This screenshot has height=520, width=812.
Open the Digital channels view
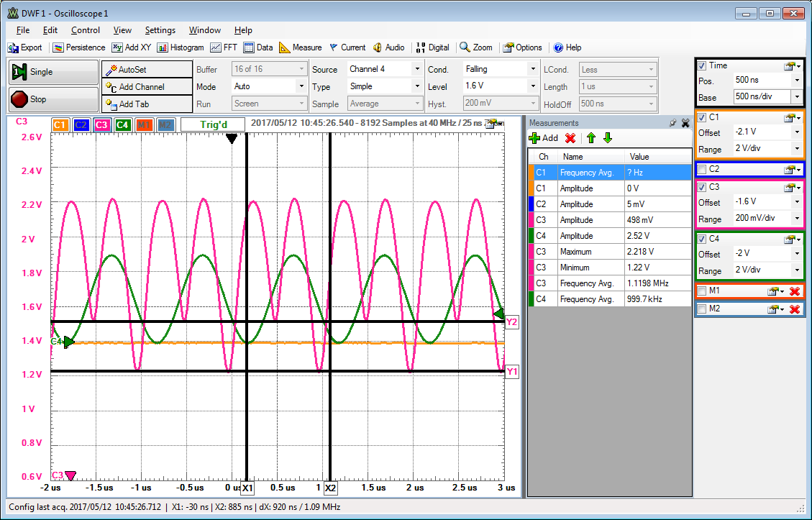tap(432, 47)
